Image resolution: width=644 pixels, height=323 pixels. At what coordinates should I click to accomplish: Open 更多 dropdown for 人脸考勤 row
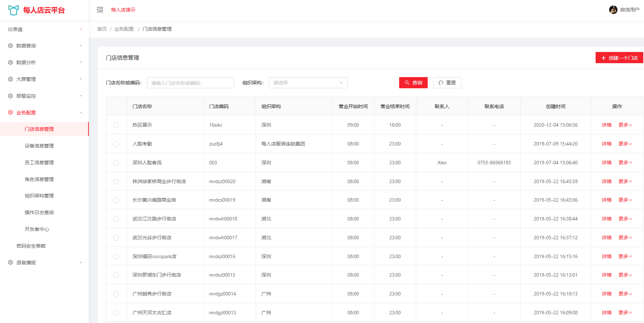pyautogui.click(x=625, y=144)
